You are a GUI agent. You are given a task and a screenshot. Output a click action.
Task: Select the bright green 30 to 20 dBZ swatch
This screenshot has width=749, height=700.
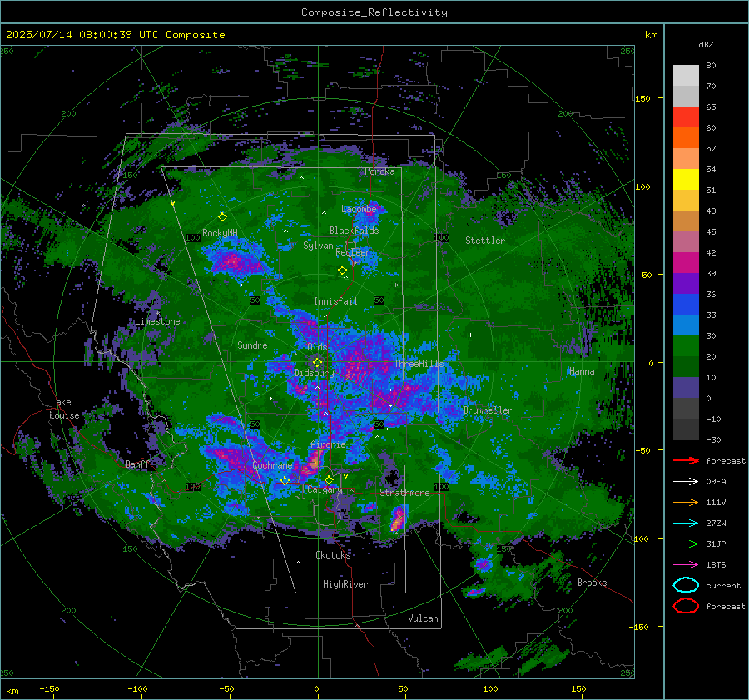click(x=686, y=346)
